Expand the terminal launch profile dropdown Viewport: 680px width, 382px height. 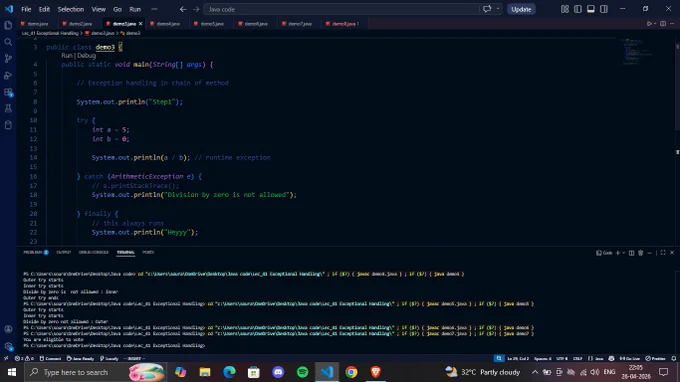point(624,253)
